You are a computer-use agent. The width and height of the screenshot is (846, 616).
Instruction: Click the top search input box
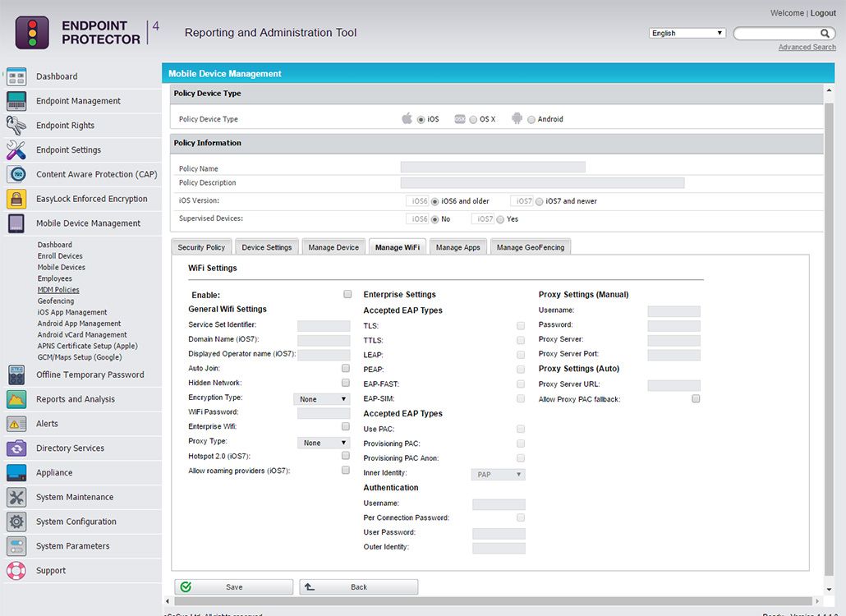click(x=777, y=34)
